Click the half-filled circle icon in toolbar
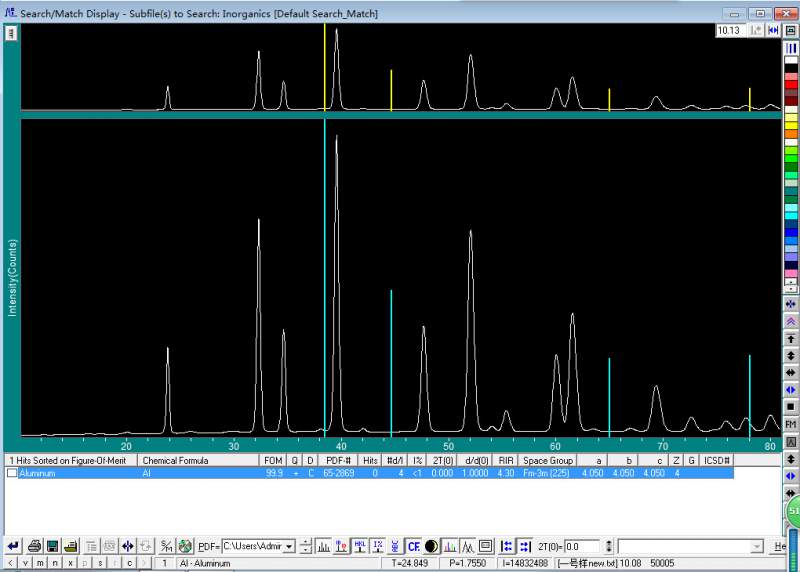This screenshot has height=572, width=800. 431,546
